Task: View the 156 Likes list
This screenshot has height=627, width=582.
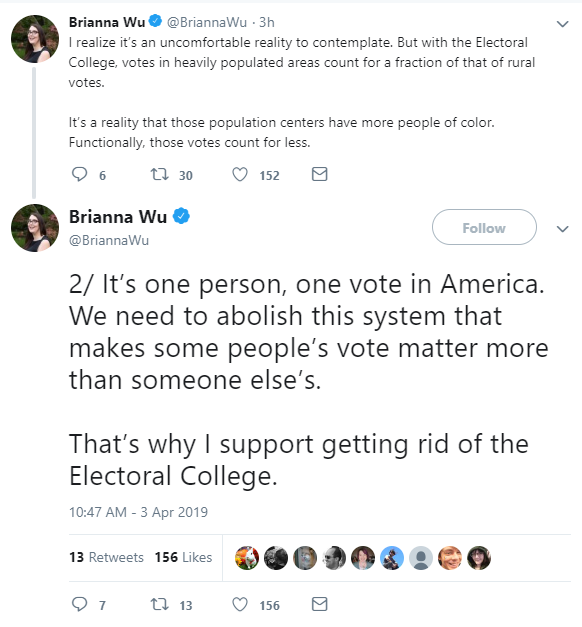Action: 184,557
